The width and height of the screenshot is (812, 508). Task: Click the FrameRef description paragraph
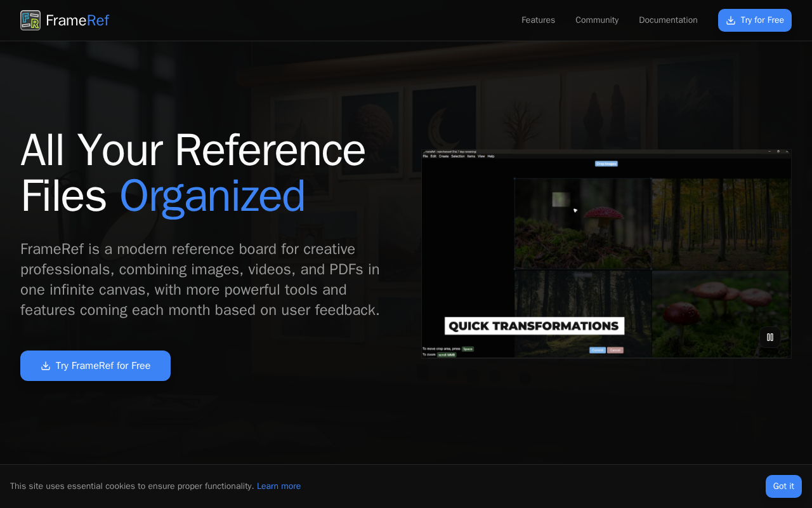click(x=200, y=279)
